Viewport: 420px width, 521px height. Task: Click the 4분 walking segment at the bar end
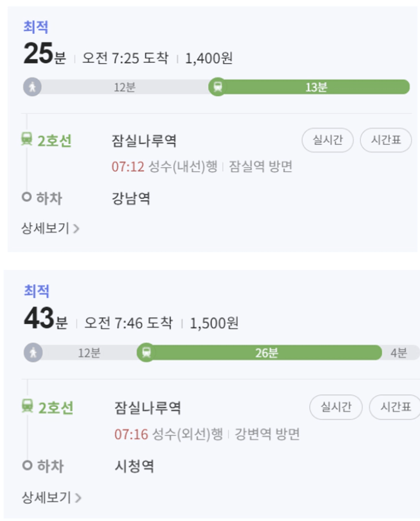(399, 352)
